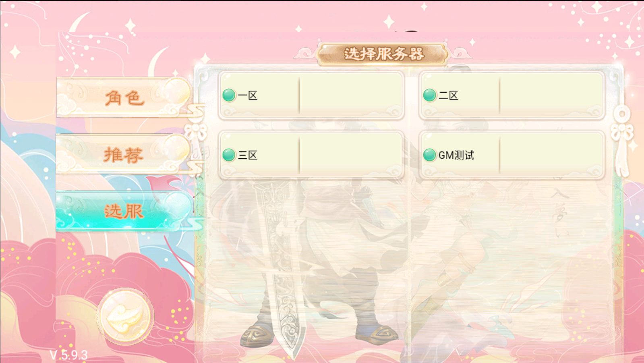Click the pearl ornament on 角色 tab
The image size is (644, 363).
coord(176,91)
